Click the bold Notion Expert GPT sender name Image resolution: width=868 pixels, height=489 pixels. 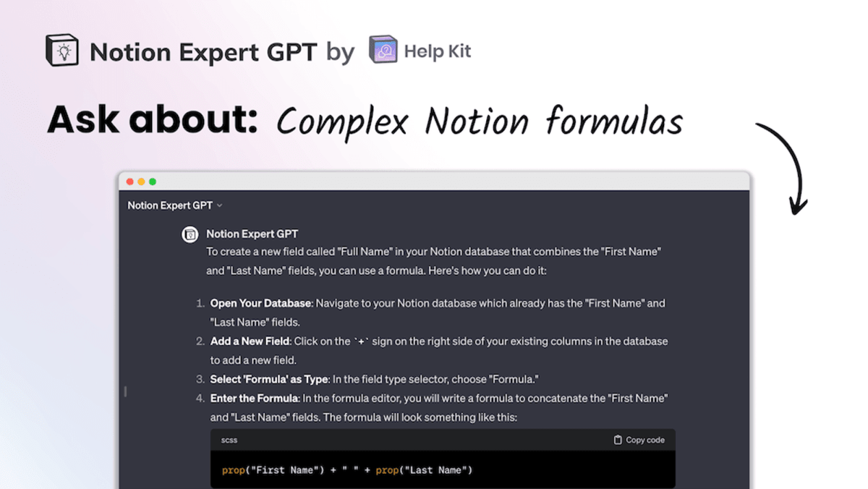(x=252, y=234)
